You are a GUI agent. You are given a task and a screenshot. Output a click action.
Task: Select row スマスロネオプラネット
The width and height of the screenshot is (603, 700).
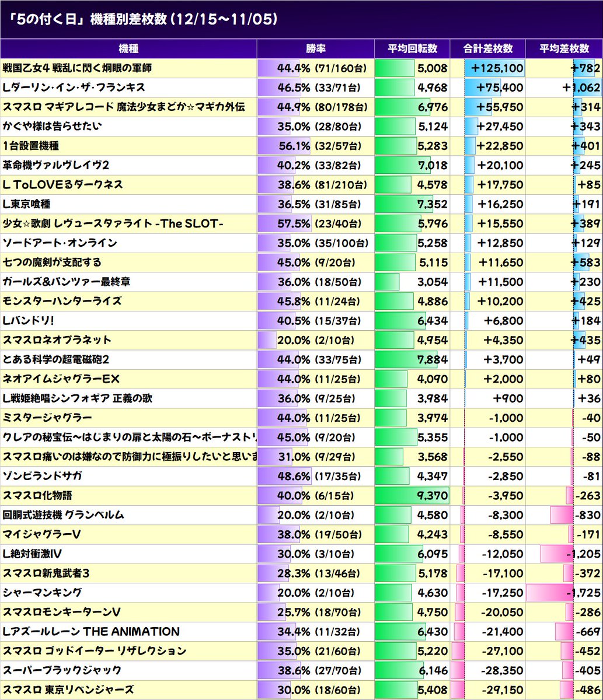(x=301, y=341)
